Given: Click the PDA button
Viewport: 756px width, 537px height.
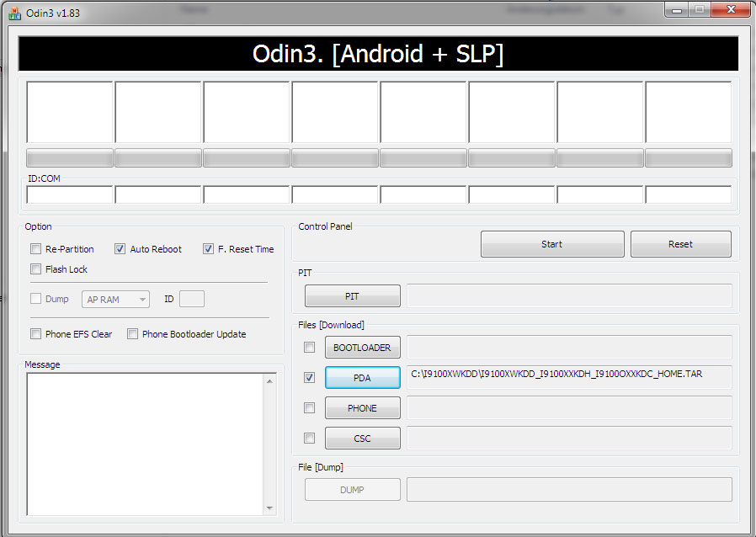Looking at the screenshot, I should click(x=362, y=378).
